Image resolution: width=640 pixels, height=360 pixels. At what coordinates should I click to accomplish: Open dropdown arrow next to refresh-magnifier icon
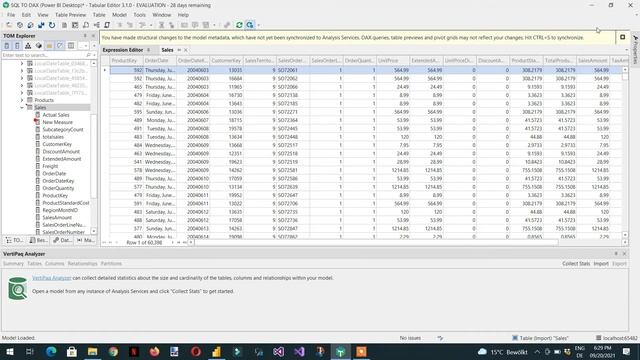(x=258, y=25)
